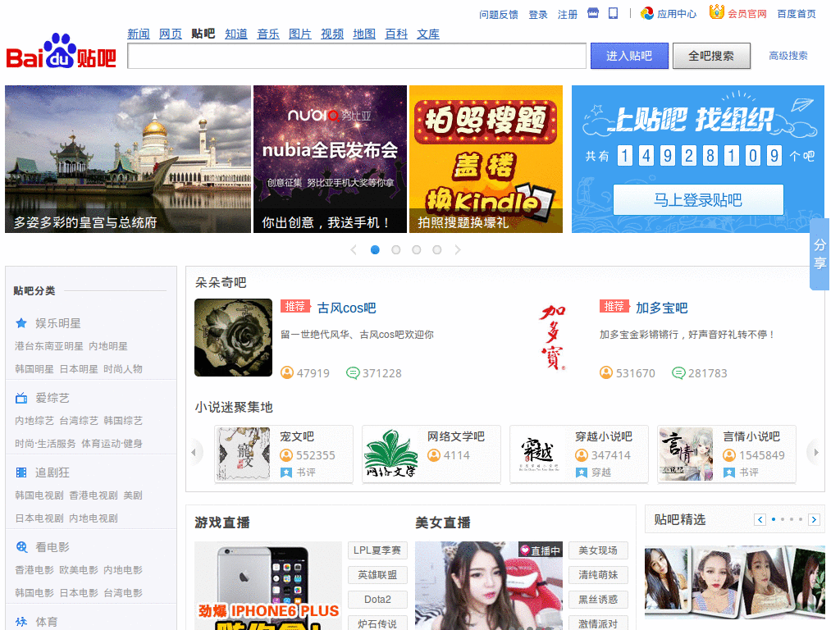Image resolution: width=840 pixels, height=630 pixels.
Task: Click the member icon in 网络文学吧 card
Action: [x=433, y=455]
